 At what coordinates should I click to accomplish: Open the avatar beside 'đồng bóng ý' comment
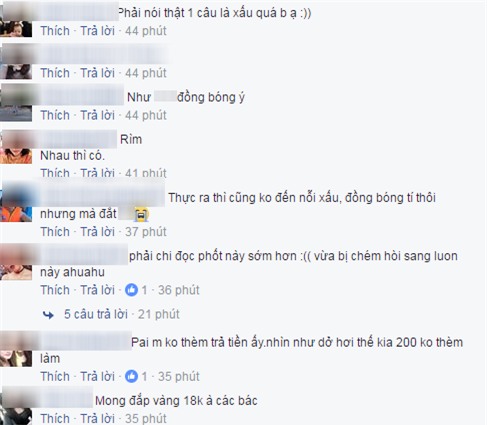point(16,103)
